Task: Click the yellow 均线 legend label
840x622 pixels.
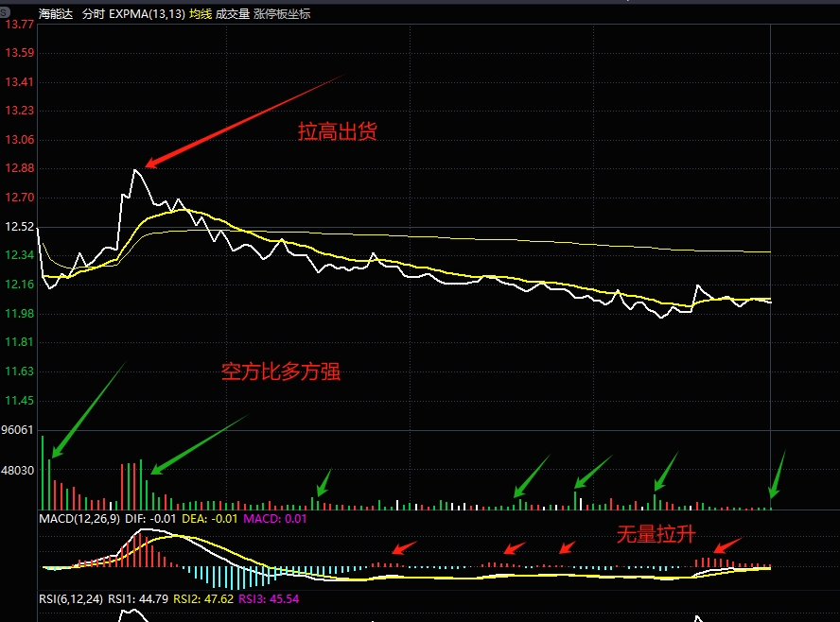Action: pos(201,14)
